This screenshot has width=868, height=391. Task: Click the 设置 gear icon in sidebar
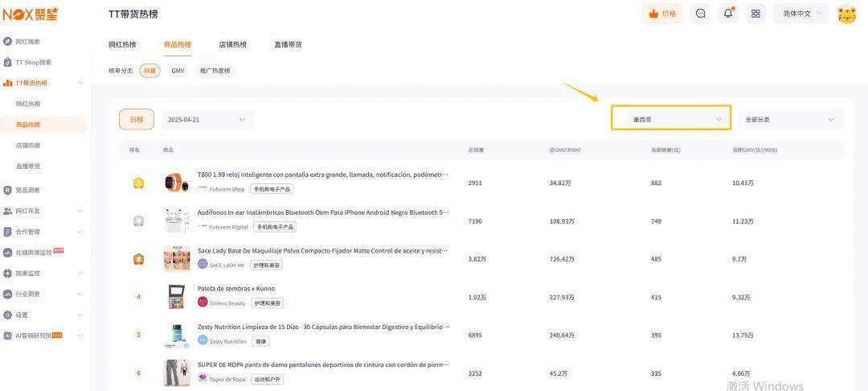click(8, 315)
